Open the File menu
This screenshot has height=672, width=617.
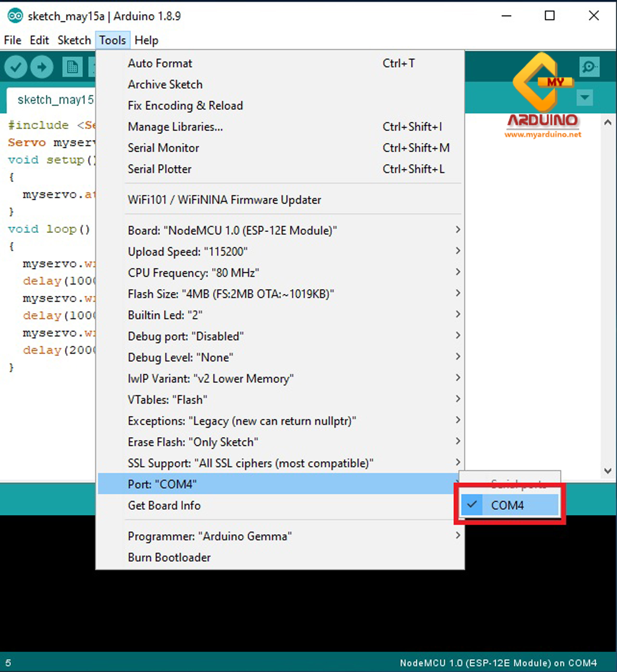pyautogui.click(x=12, y=40)
